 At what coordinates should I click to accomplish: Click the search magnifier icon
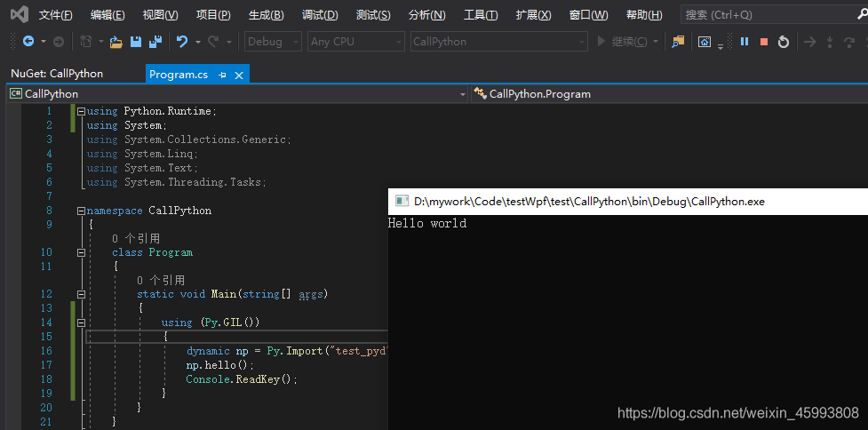coord(862,15)
